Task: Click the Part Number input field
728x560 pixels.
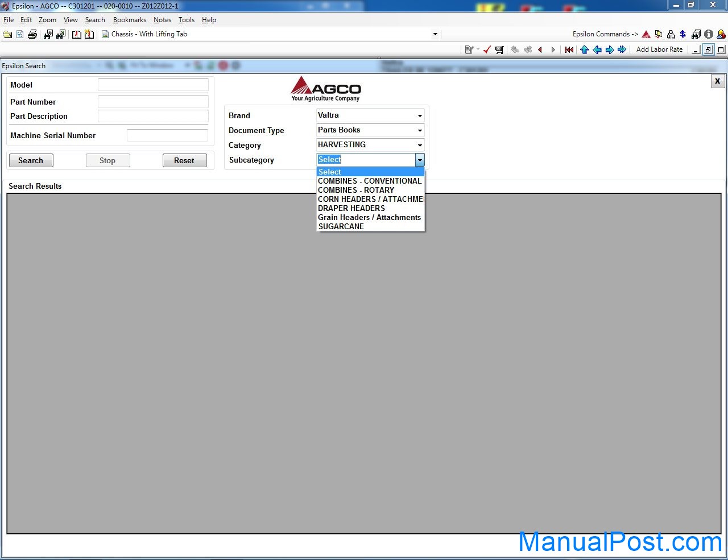Action: pyautogui.click(x=153, y=102)
